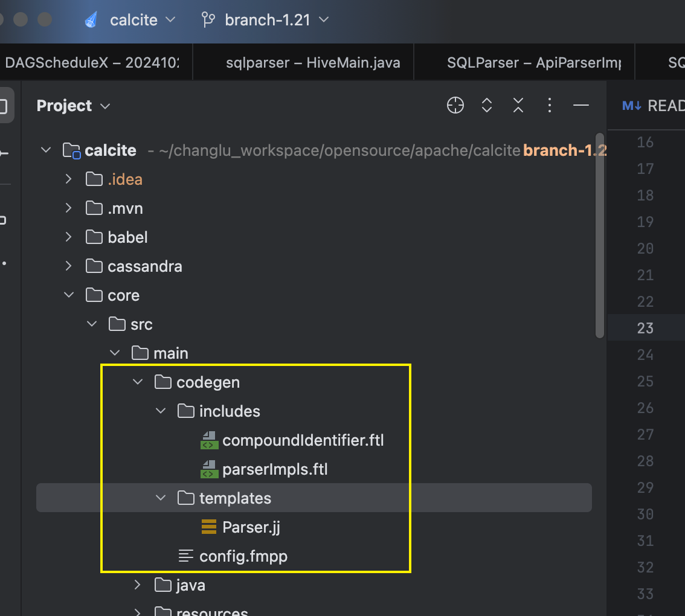
Task: Select the codegen tree row label
Action: 208,382
